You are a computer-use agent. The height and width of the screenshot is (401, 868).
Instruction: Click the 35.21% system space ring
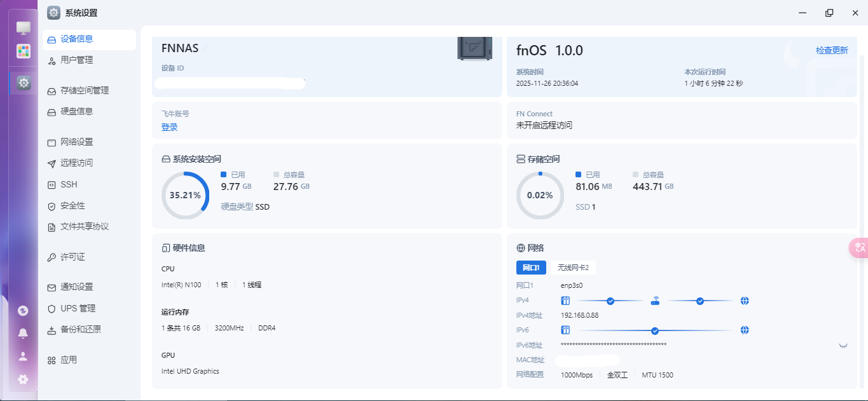point(185,195)
